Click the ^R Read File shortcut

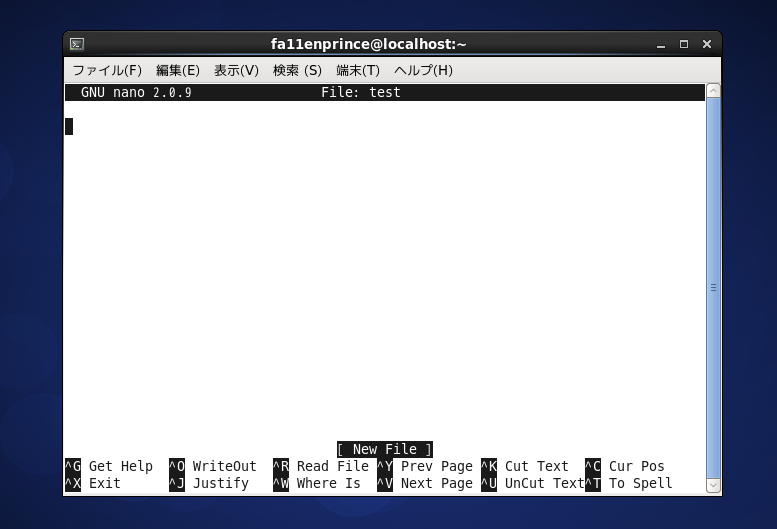point(321,466)
